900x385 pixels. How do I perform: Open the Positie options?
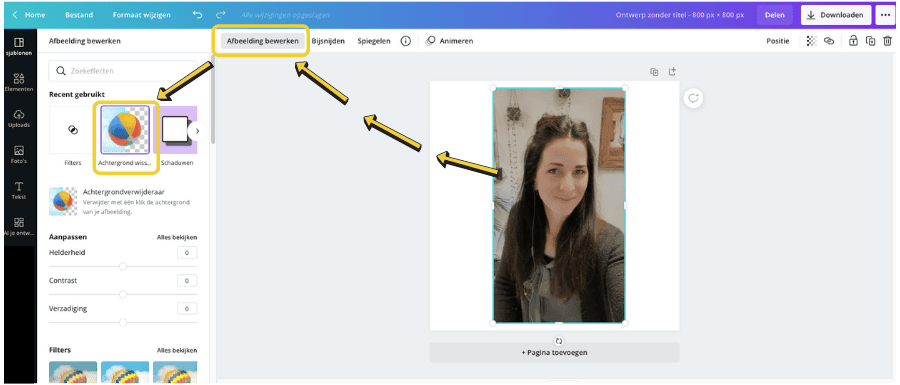point(778,41)
